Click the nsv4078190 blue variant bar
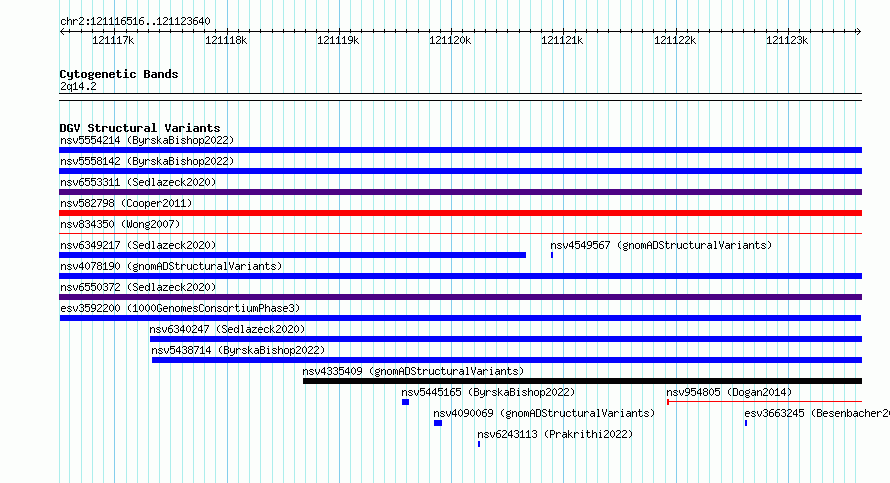The width and height of the screenshot is (890, 483). 460,276
